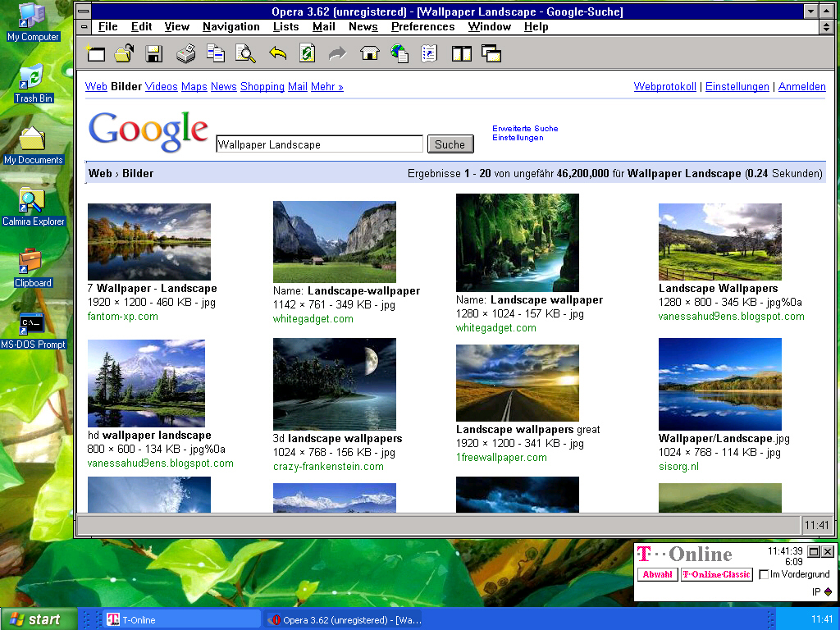Viewport: 840px width, 630px height.
Task: Open the 7 Wallpaper - Landscape thumbnail
Action: point(149,242)
